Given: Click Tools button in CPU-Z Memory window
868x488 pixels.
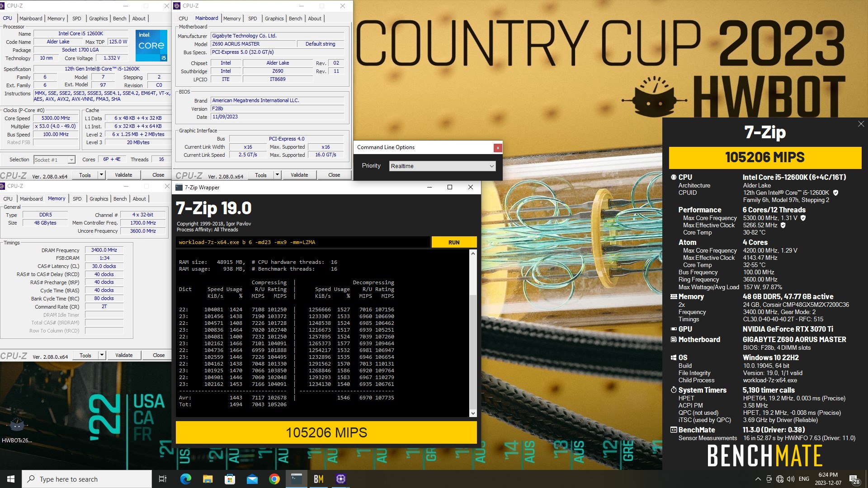Looking at the screenshot, I should (x=85, y=355).
